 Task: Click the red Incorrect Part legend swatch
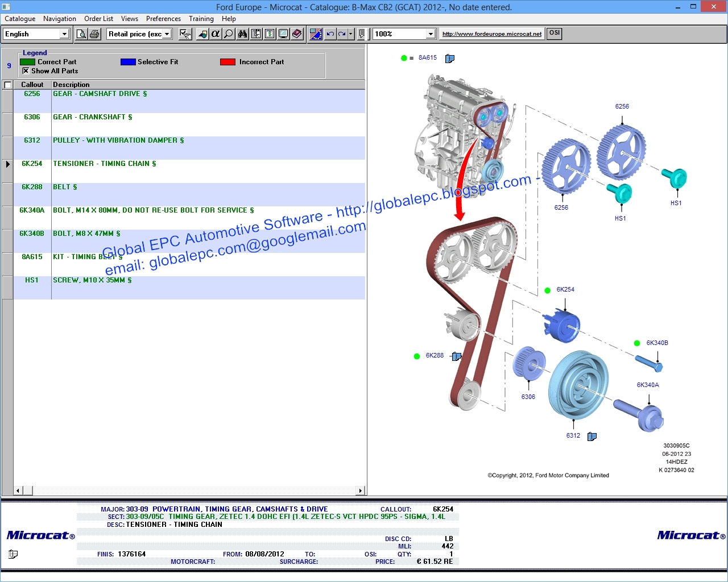point(227,62)
